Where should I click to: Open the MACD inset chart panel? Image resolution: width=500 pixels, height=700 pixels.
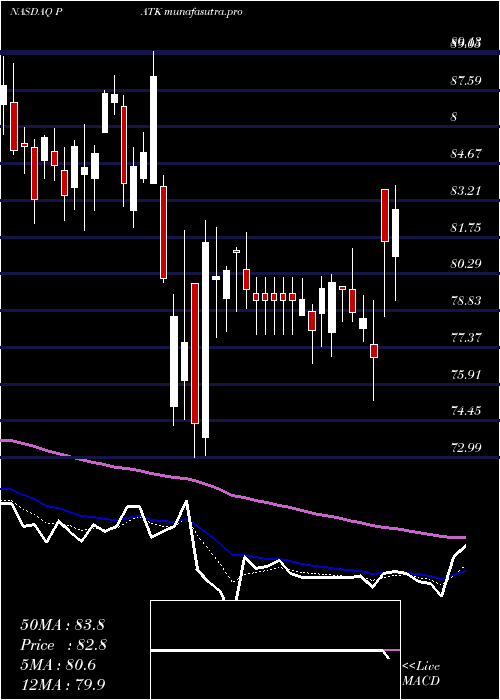pyautogui.click(x=275, y=650)
